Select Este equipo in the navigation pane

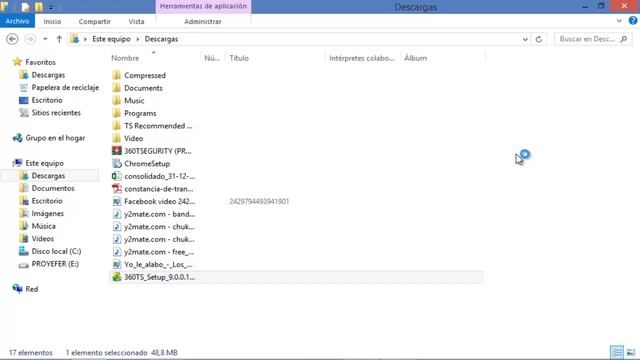point(44,163)
